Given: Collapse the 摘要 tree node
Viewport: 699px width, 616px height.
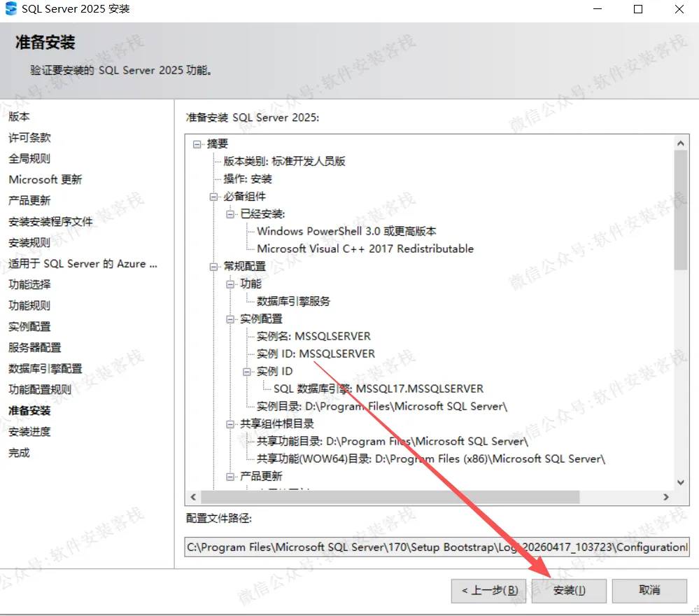Looking at the screenshot, I should [197, 144].
